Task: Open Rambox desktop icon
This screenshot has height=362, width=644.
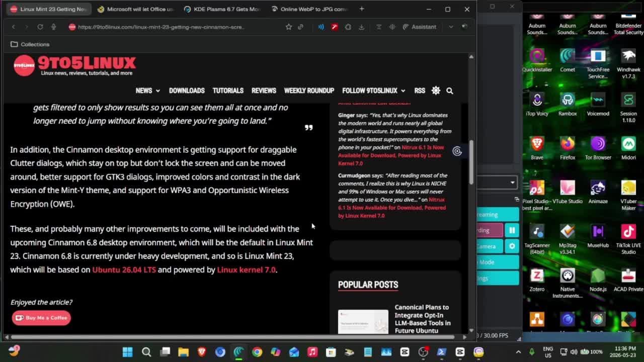Action: (568, 104)
